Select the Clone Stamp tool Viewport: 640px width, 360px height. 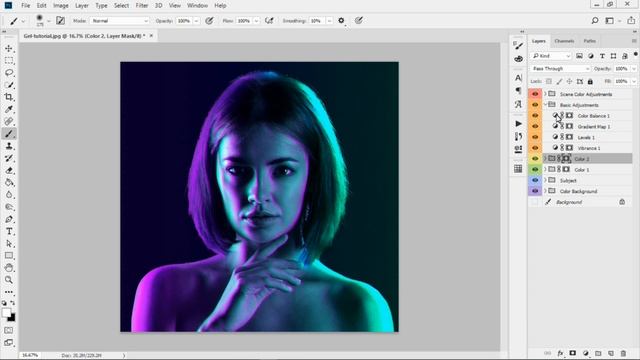[x=9, y=146]
